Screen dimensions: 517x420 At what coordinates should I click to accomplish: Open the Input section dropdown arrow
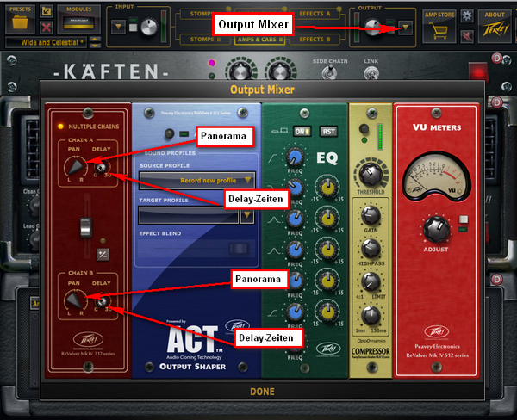click(x=118, y=28)
